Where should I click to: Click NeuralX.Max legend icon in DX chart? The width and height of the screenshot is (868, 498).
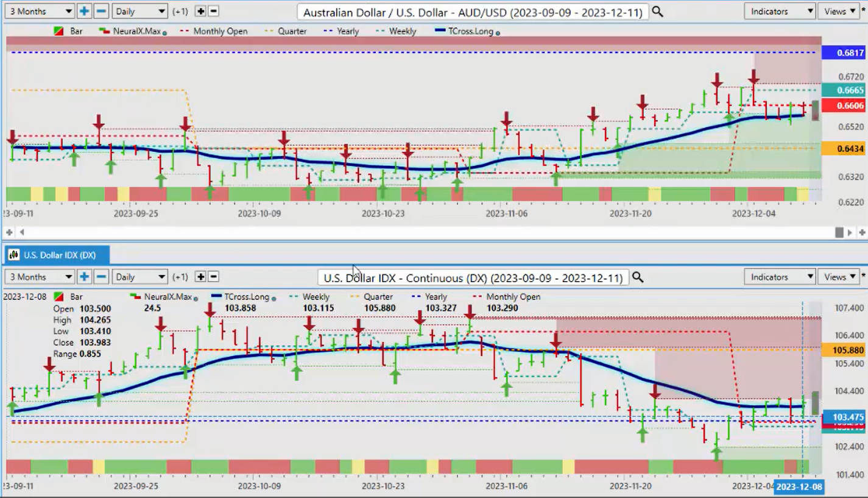pos(136,297)
